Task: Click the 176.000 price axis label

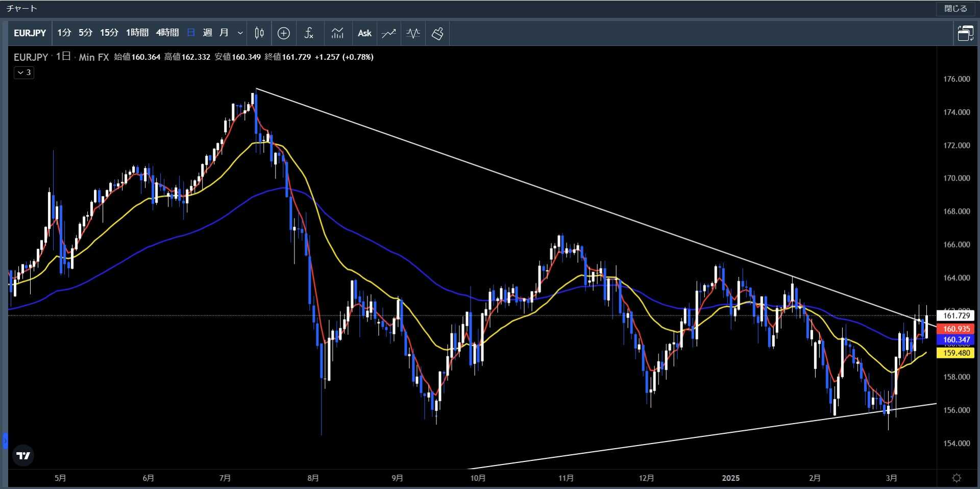Action: pyautogui.click(x=957, y=79)
